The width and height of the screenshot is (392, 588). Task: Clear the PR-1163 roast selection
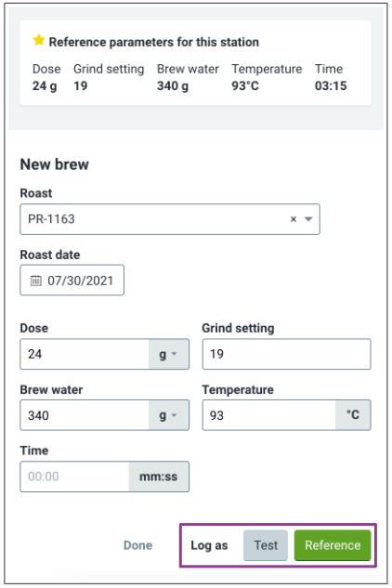[x=294, y=219]
